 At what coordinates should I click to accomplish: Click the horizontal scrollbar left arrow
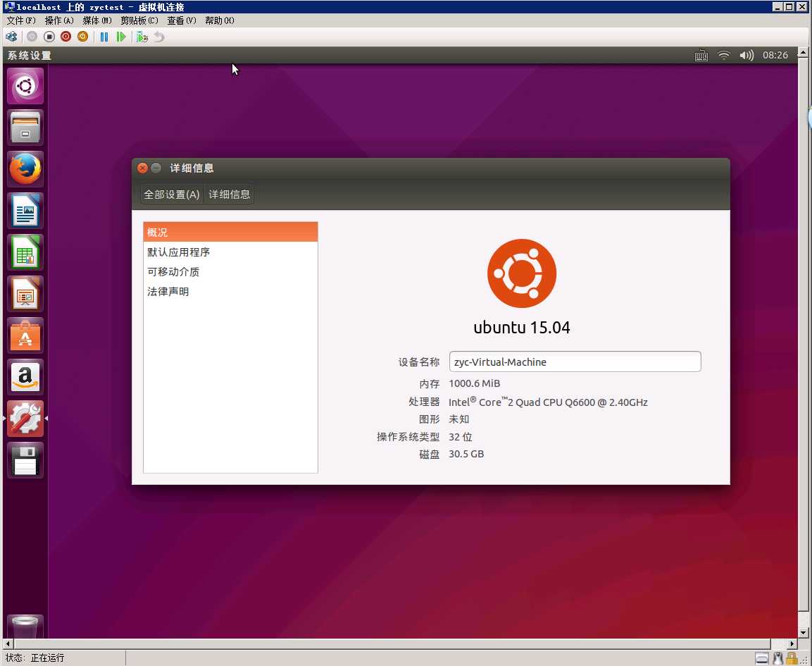(8, 643)
